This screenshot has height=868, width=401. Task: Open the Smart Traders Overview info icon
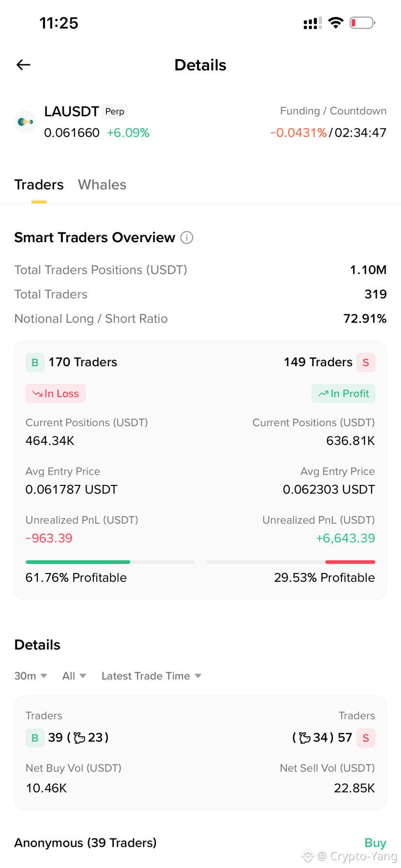pos(187,238)
